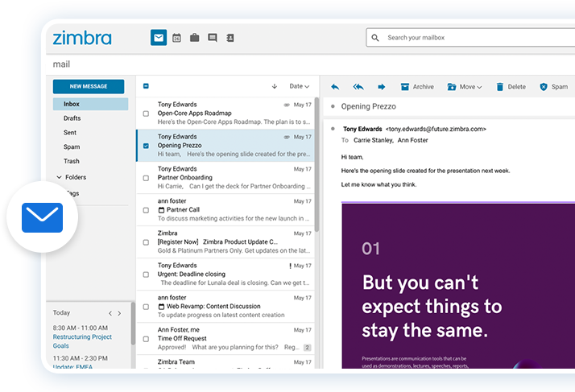The image size is (575, 392).
Task: Open the Trash folder
Action: pyautogui.click(x=71, y=162)
